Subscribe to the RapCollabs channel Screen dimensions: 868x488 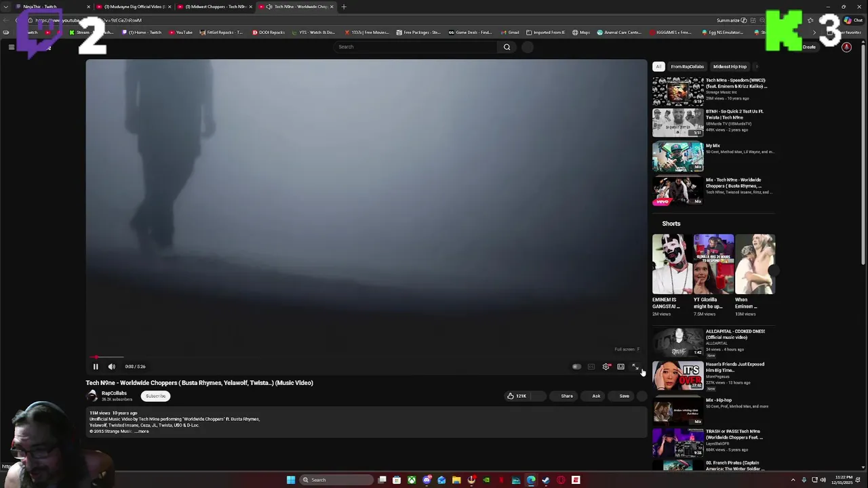pos(155,396)
